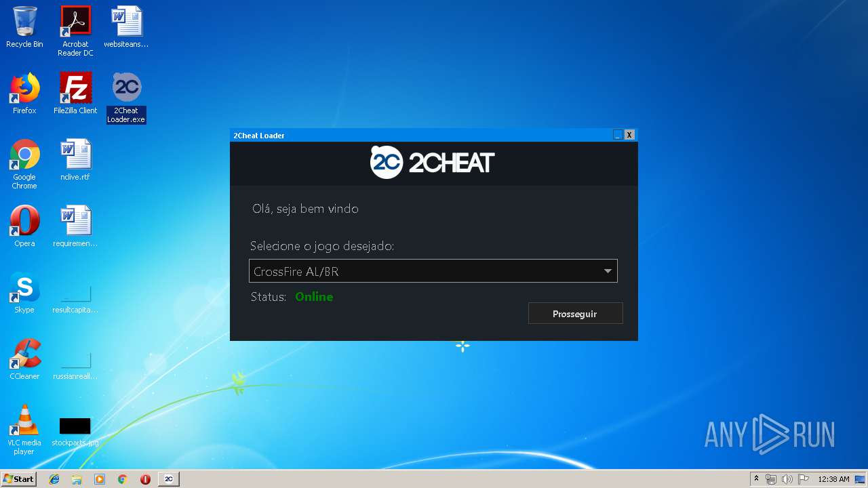Screen dimensions: 868x488
Task: Launch Opera from the taskbar
Action: click(145, 479)
